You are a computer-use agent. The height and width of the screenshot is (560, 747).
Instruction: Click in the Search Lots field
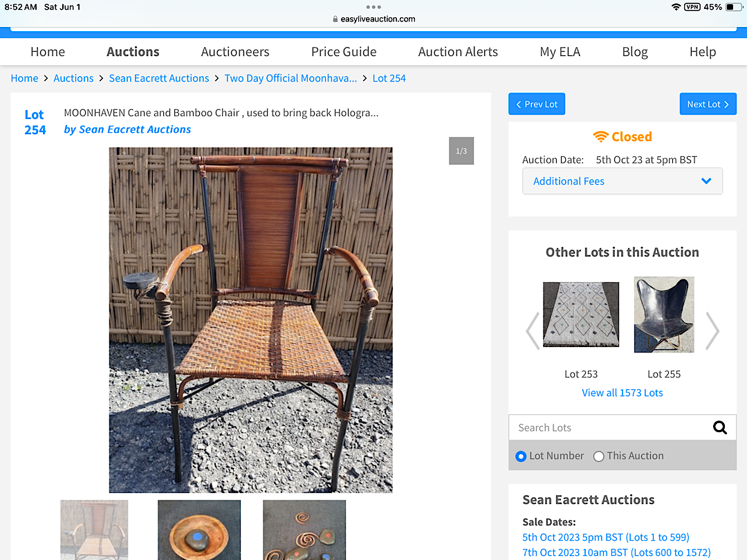[609, 428]
